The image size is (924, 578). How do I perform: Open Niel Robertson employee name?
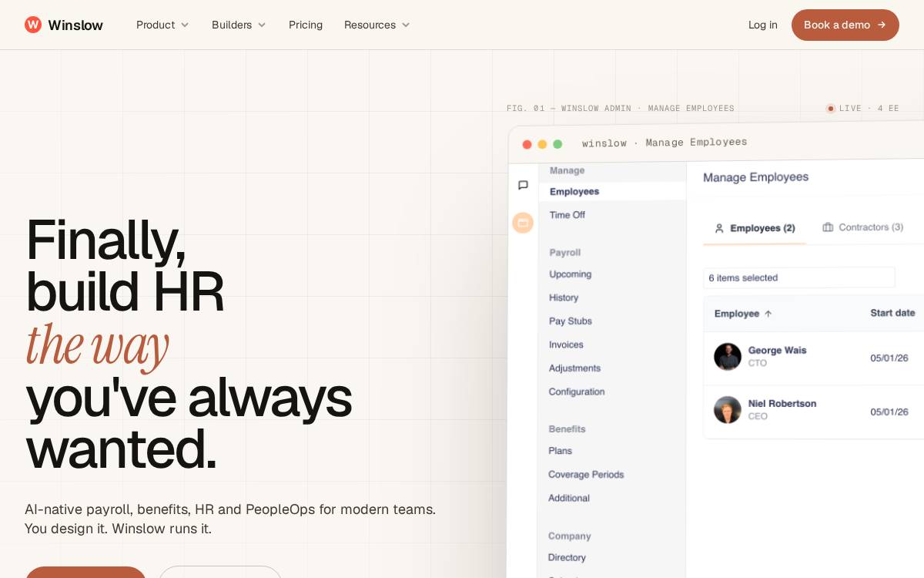coord(782,403)
